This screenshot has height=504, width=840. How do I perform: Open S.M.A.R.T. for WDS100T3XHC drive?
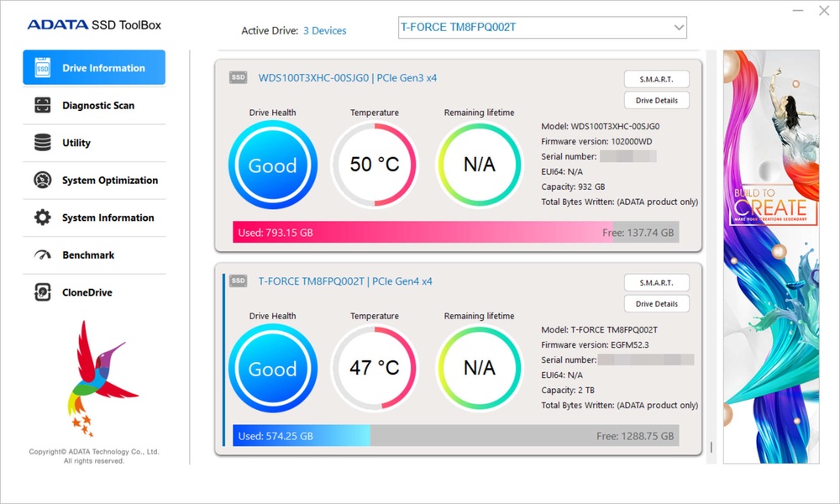656,79
